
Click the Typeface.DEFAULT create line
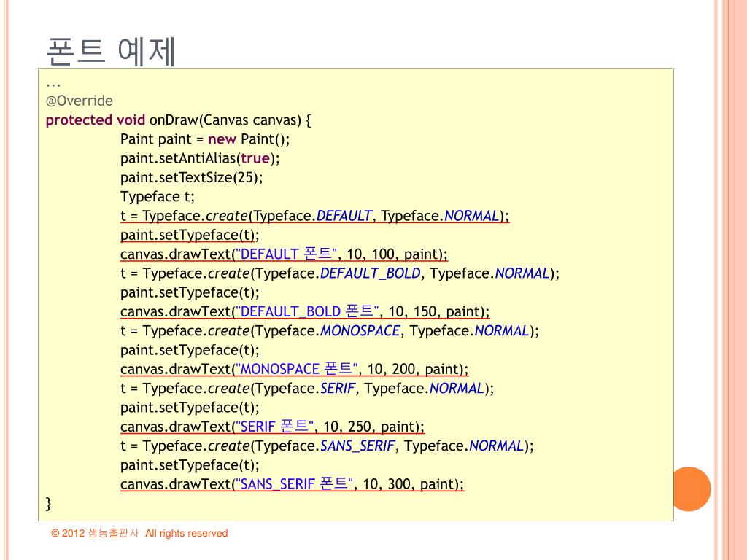(x=314, y=216)
